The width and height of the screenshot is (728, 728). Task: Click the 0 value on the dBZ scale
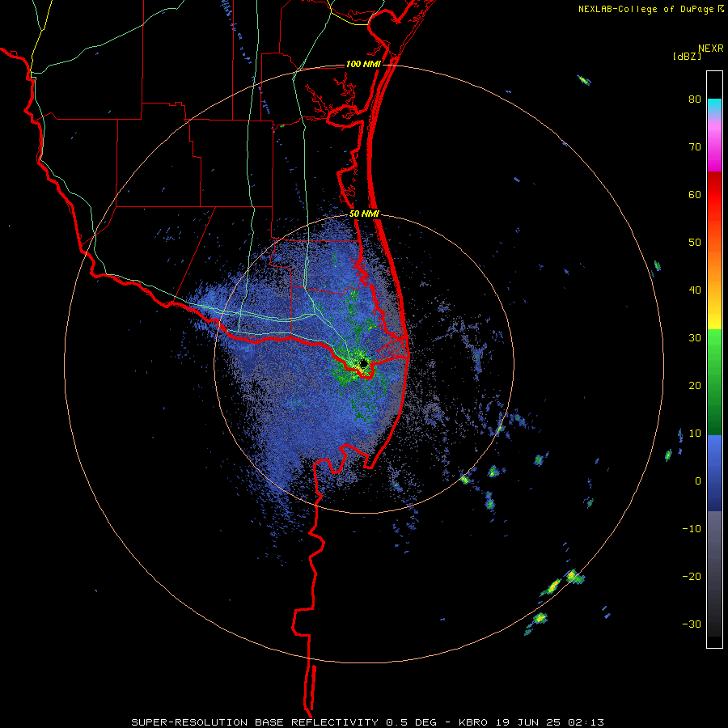[698, 481]
